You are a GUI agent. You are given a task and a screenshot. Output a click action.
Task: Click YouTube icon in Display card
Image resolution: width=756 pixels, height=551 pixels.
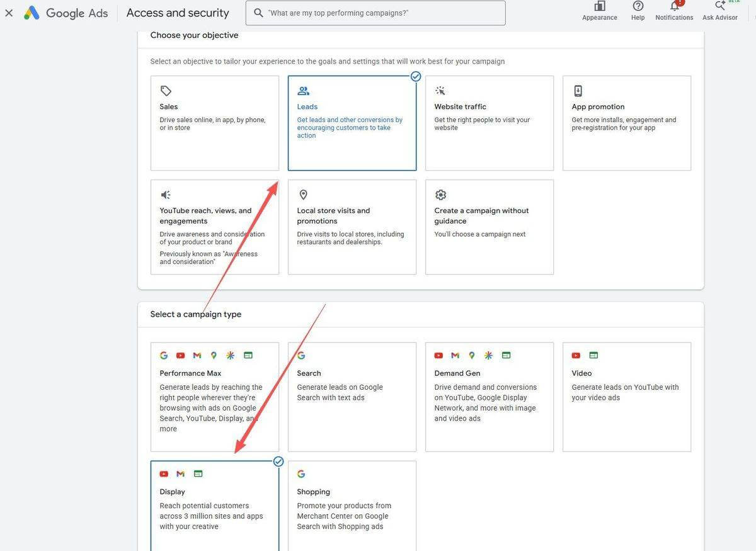[x=164, y=474]
